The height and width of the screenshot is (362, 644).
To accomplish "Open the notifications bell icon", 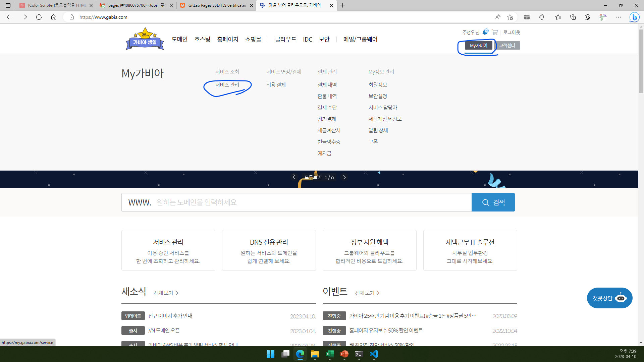I will (x=485, y=32).
